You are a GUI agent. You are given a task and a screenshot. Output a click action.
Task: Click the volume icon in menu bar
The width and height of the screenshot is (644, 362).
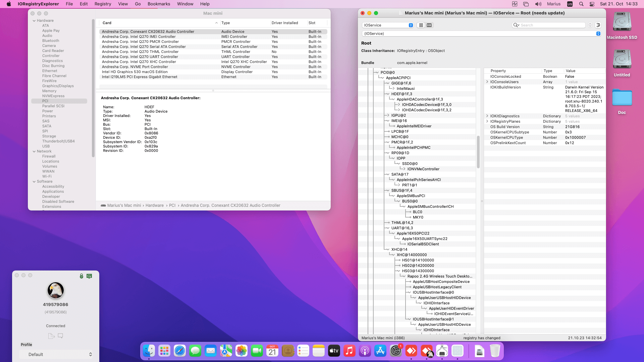538,4
